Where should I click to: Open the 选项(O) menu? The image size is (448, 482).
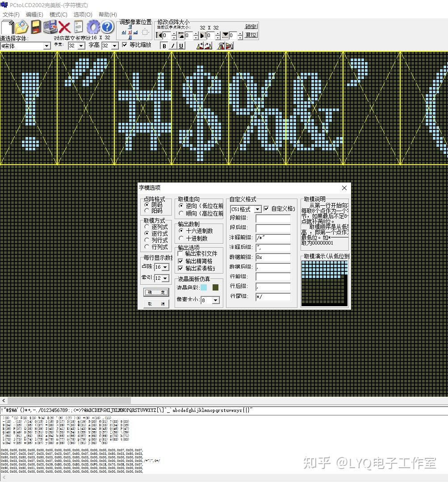tap(83, 14)
